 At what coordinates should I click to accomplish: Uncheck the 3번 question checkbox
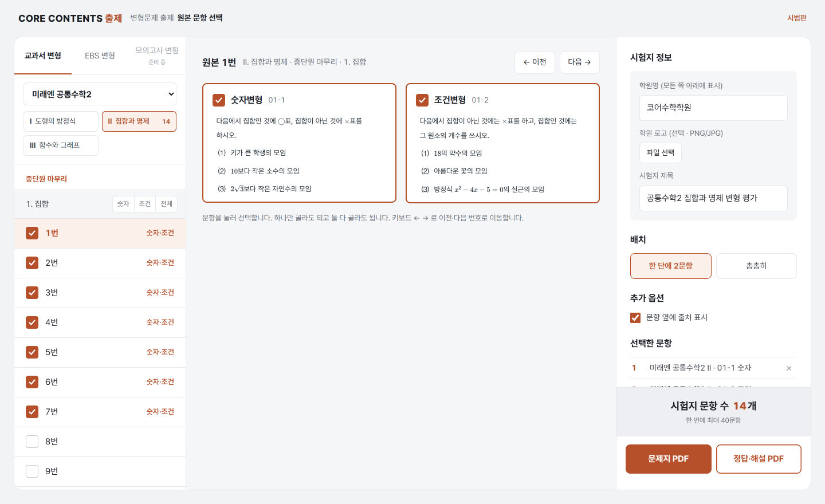pyautogui.click(x=32, y=293)
